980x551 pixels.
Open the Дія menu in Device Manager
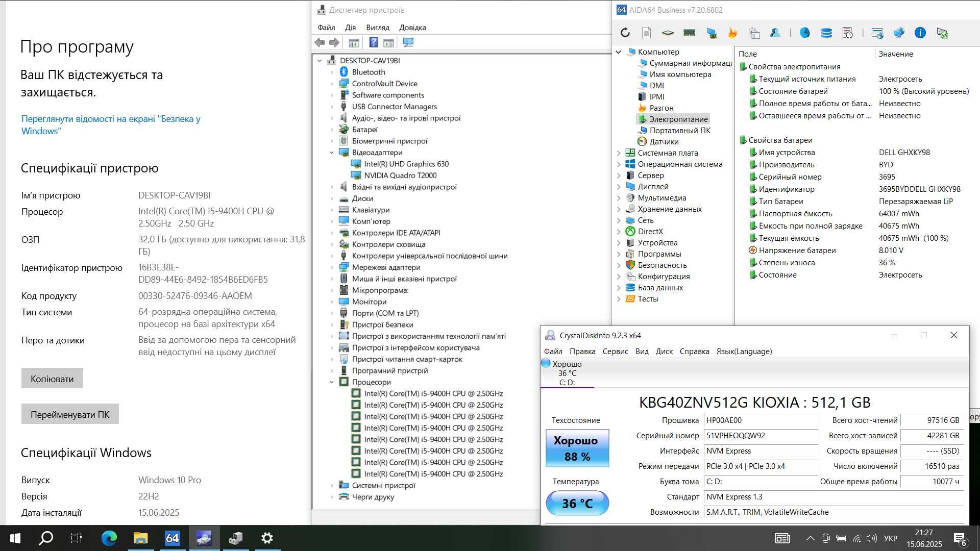click(350, 28)
